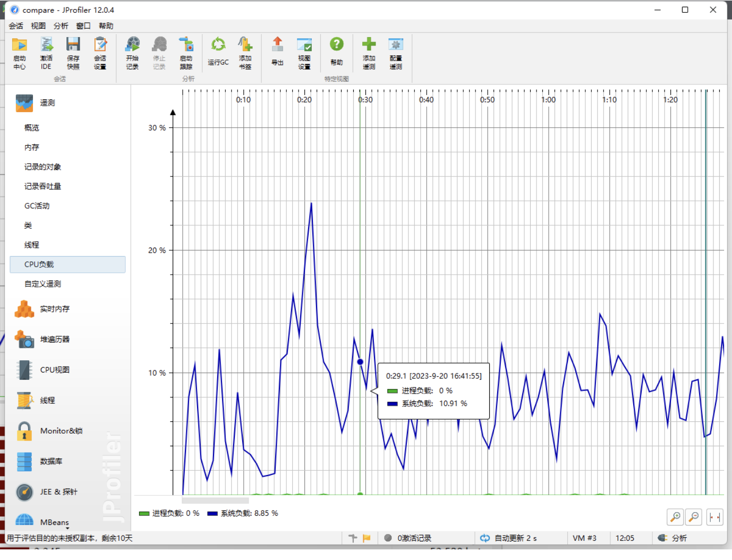Click the 自动更新 refresh icon
The image size is (732, 560).
pos(485,538)
